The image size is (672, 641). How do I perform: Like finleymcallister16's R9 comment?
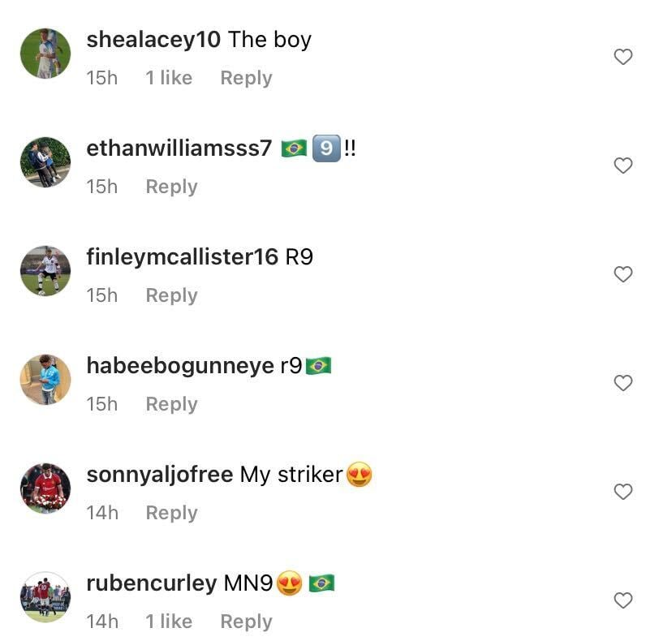coord(622,274)
